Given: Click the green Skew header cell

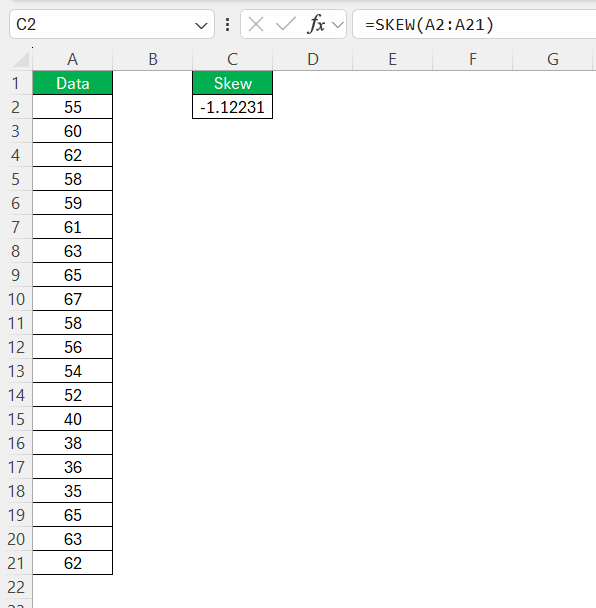Looking at the screenshot, I should pos(233,83).
